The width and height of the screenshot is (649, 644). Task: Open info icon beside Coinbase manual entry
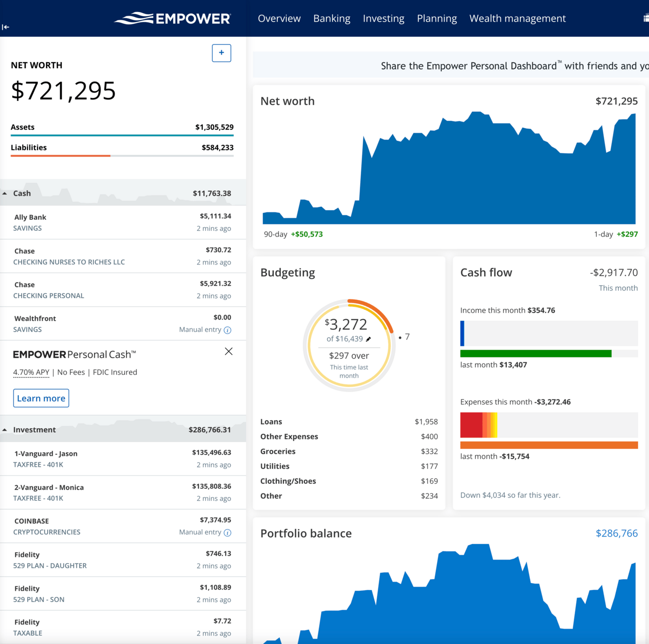coord(228,533)
